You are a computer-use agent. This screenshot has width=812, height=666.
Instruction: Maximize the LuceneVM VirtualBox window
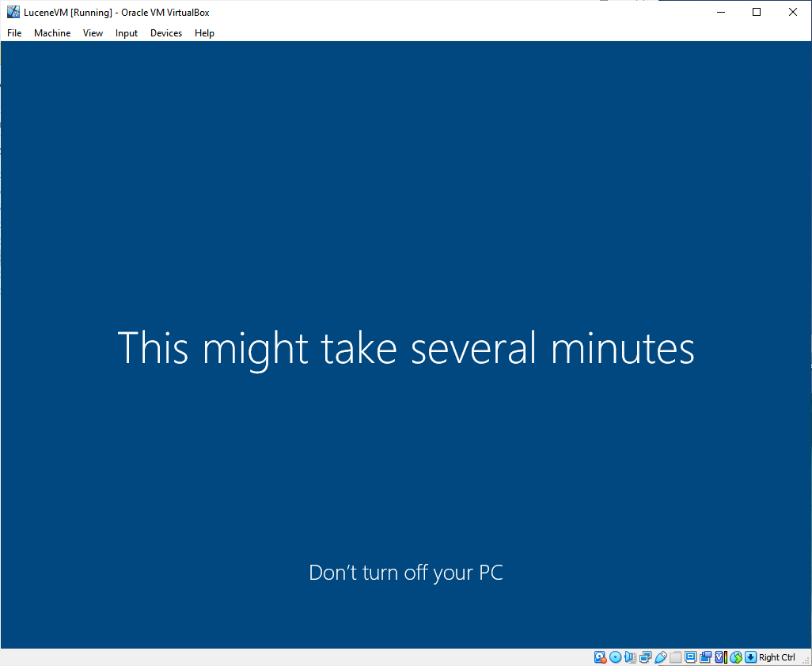tap(757, 12)
